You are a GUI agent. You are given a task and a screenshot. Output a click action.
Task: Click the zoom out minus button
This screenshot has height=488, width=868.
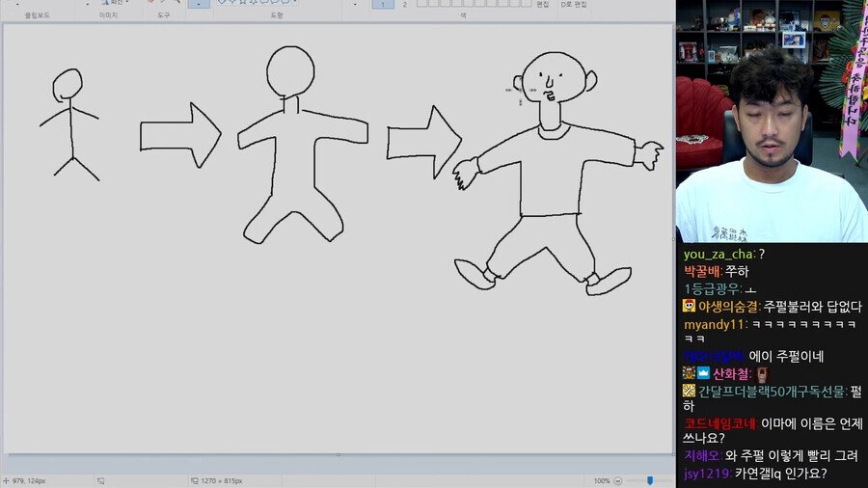click(618, 481)
